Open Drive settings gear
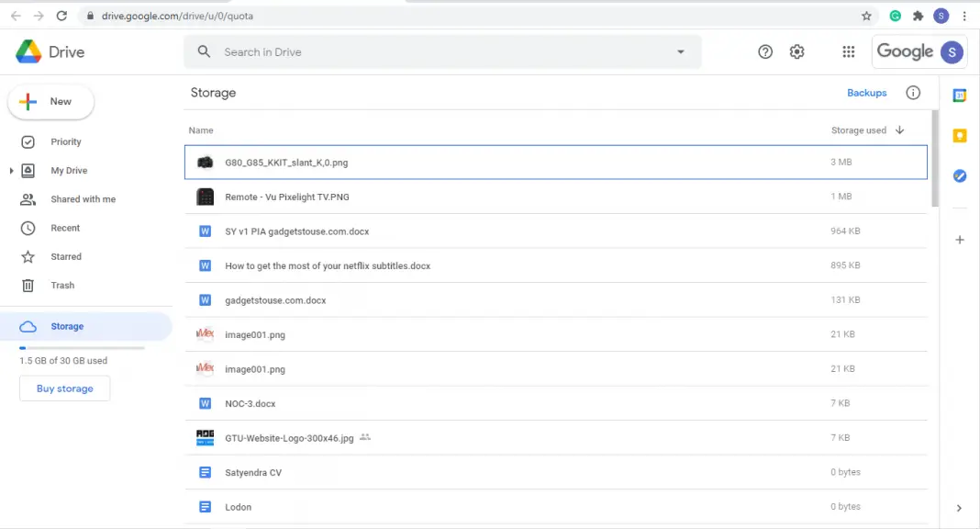Image resolution: width=980 pixels, height=529 pixels. (796, 51)
